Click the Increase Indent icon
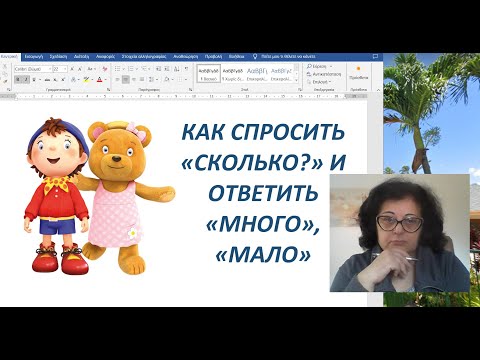Viewport: 480px width, 360px height. click(167, 69)
